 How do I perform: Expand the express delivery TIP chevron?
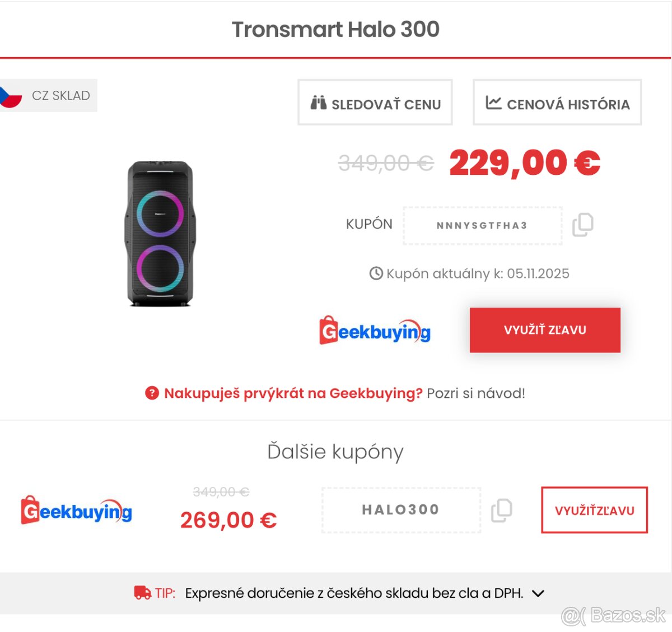click(x=538, y=593)
